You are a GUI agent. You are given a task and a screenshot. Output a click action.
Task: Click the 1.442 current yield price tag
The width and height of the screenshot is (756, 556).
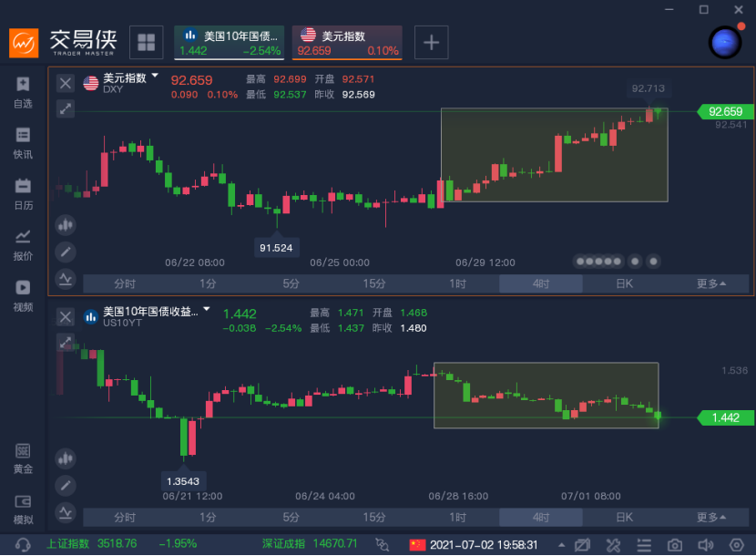click(726, 417)
